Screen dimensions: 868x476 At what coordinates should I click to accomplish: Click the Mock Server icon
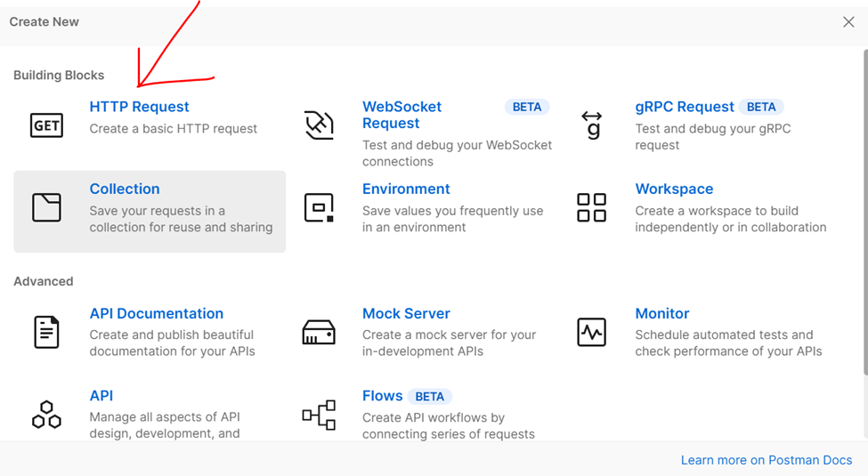click(x=319, y=332)
